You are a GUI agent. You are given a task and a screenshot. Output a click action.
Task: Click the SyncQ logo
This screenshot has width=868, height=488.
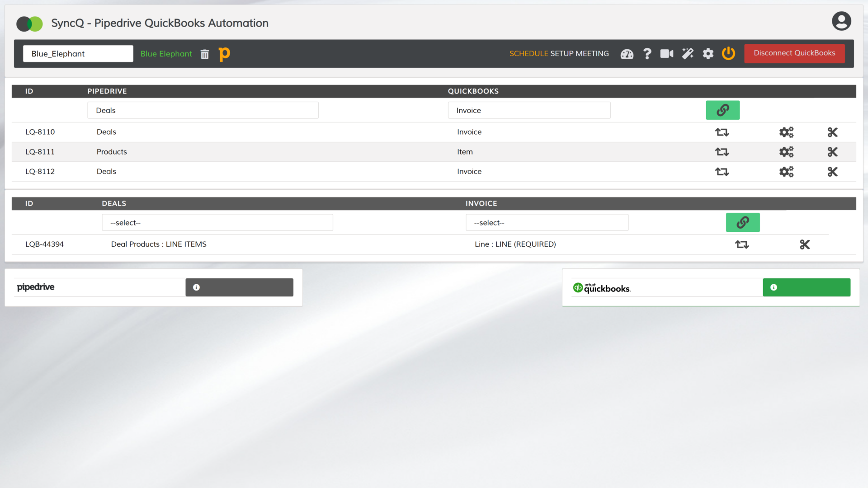(29, 23)
